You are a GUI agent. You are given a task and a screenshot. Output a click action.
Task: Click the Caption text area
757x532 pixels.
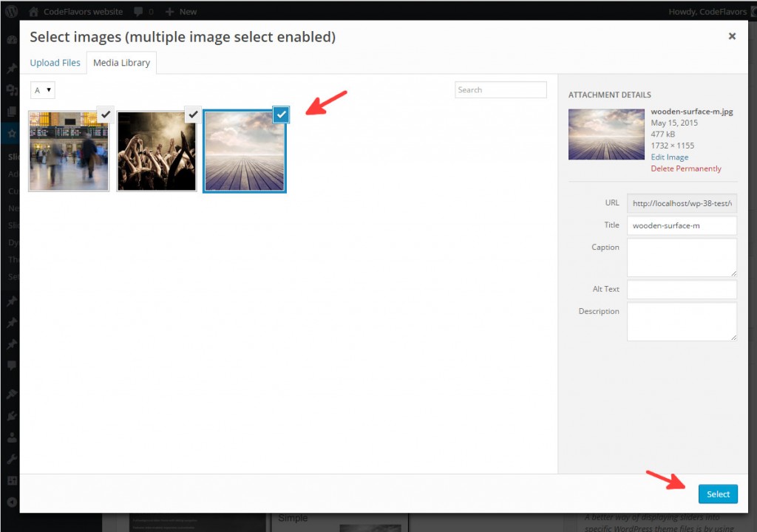pyautogui.click(x=681, y=257)
